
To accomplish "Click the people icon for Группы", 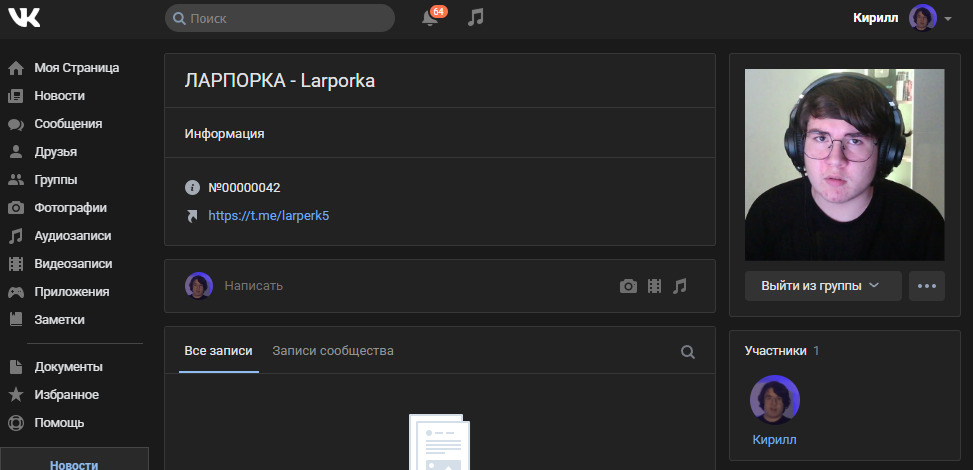I will click(x=16, y=180).
